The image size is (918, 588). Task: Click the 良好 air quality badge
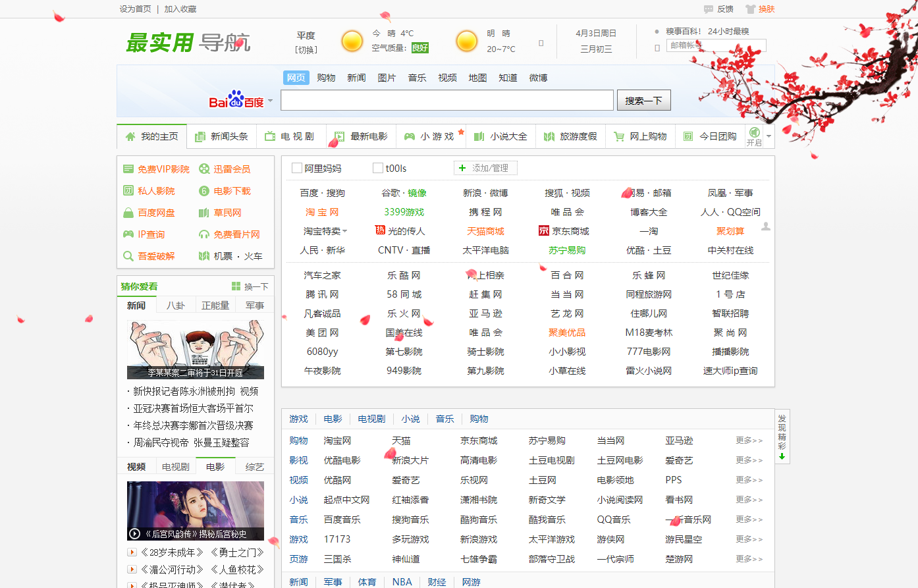click(419, 47)
